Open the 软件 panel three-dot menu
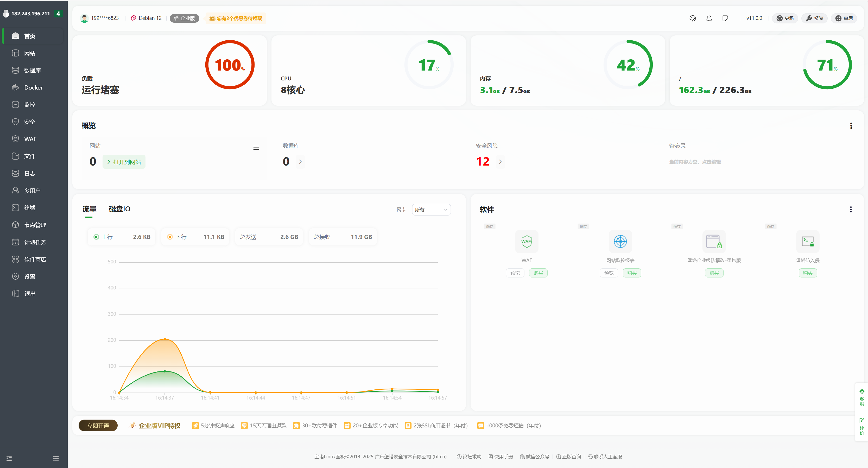 pyautogui.click(x=851, y=209)
